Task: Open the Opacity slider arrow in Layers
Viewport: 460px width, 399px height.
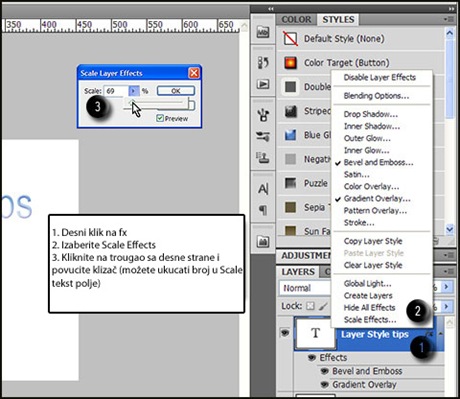Action: pos(447,287)
